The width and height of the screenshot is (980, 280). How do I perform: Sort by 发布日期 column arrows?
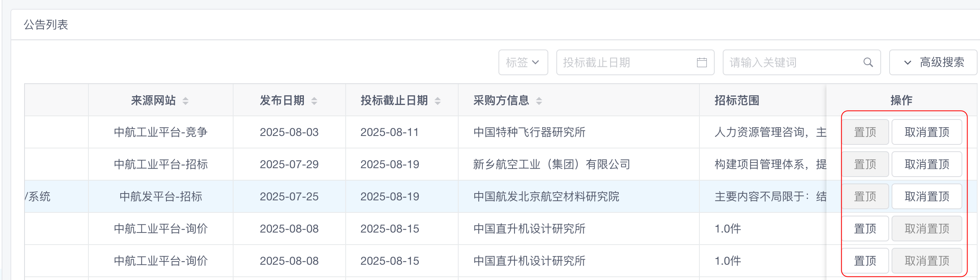[314, 101]
